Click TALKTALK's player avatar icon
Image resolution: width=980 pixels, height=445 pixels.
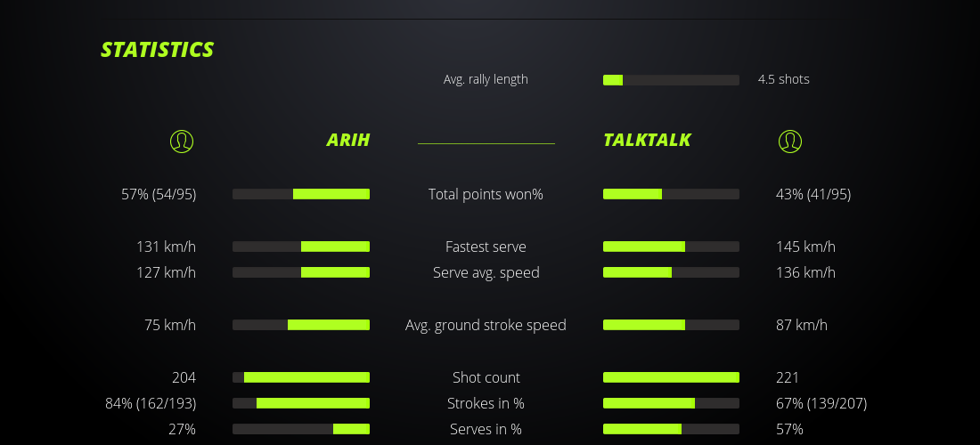[x=789, y=141]
